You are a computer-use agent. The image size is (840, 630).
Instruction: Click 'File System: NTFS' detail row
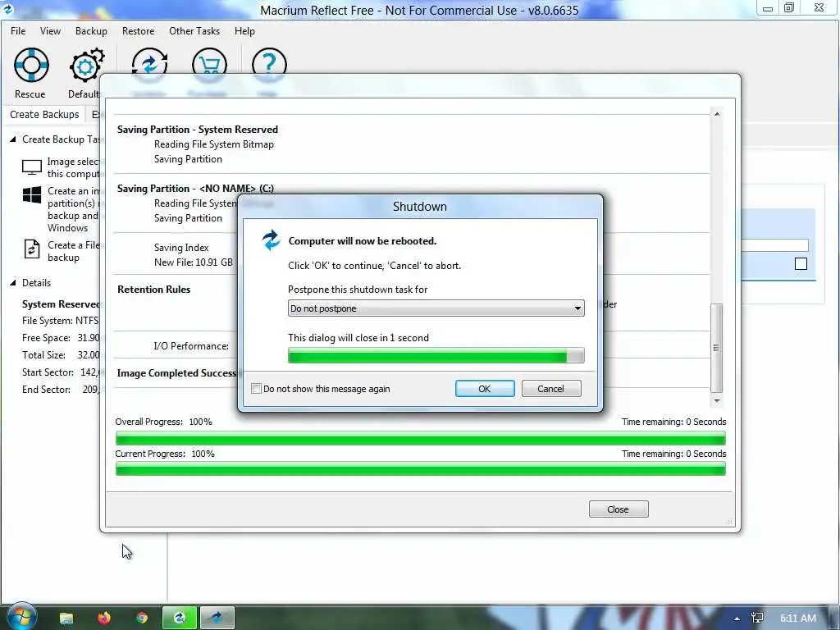pos(61,321)
